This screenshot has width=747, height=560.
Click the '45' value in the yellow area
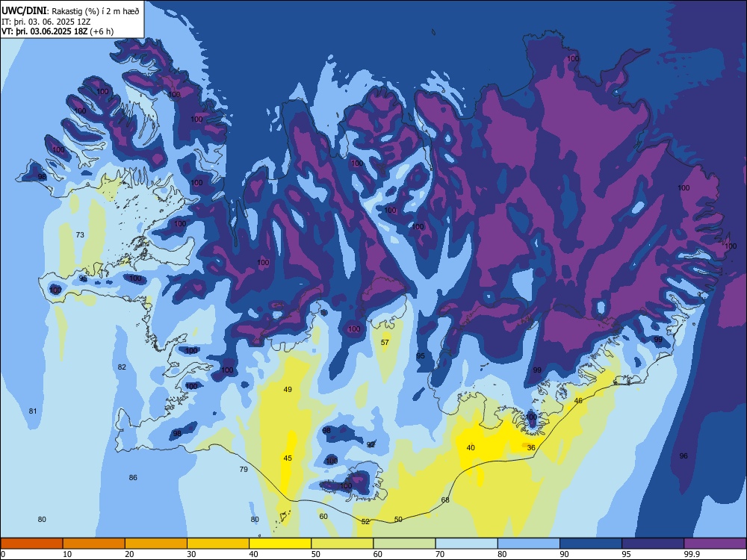(x=288, y=458)
